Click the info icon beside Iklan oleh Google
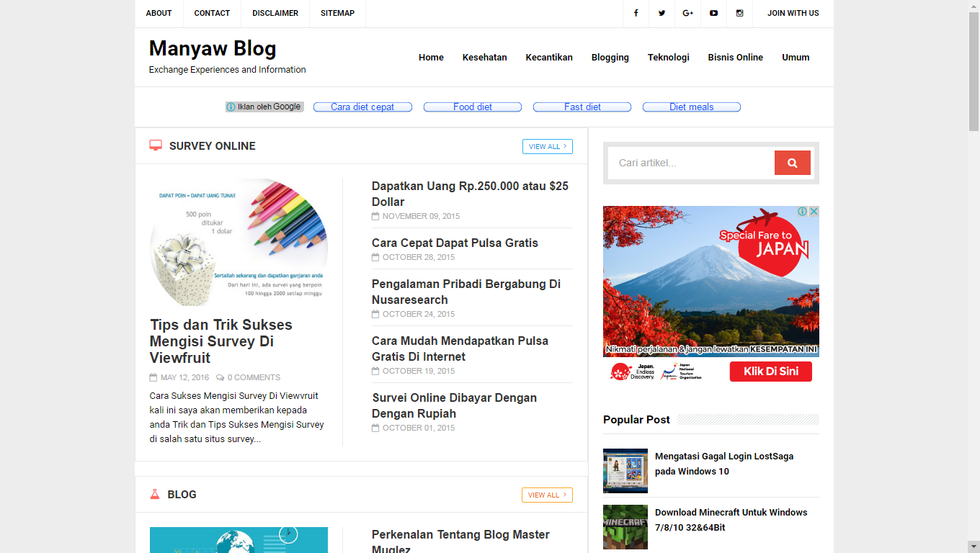Screen dimensions: 980x553 point(231,107)
